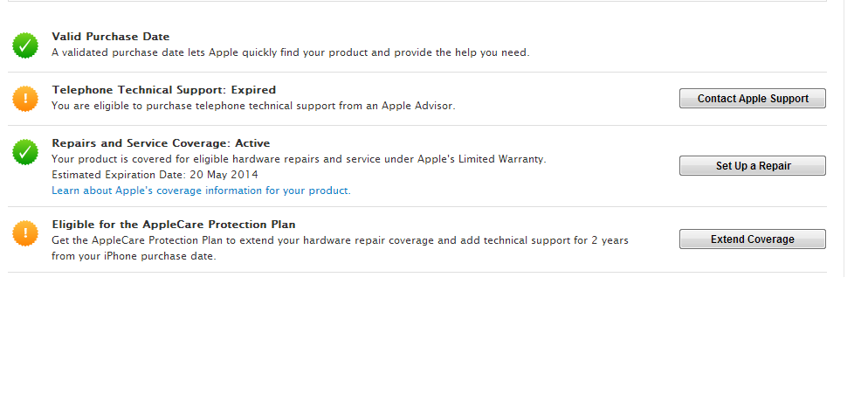Select the Eligible for the AppleCare Protection Plan heading
Screen dimensions: 868x402
[174, 225]
